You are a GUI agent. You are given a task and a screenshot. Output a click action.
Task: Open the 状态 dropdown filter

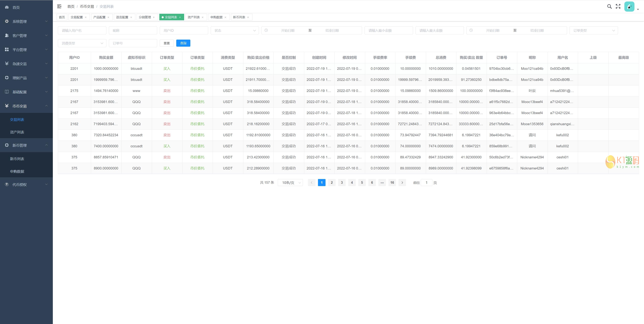coord(234,31)
